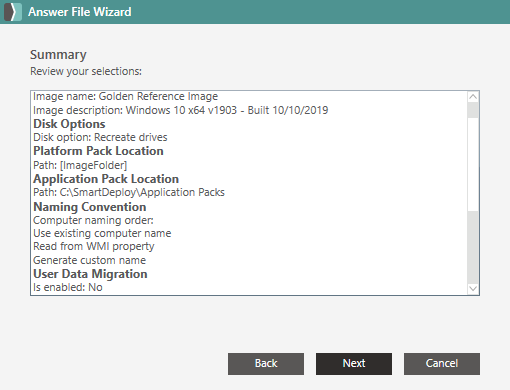Click the Platform Pack Location heading
This screenshot has height=390, width=510.
(x=98, y=151)
